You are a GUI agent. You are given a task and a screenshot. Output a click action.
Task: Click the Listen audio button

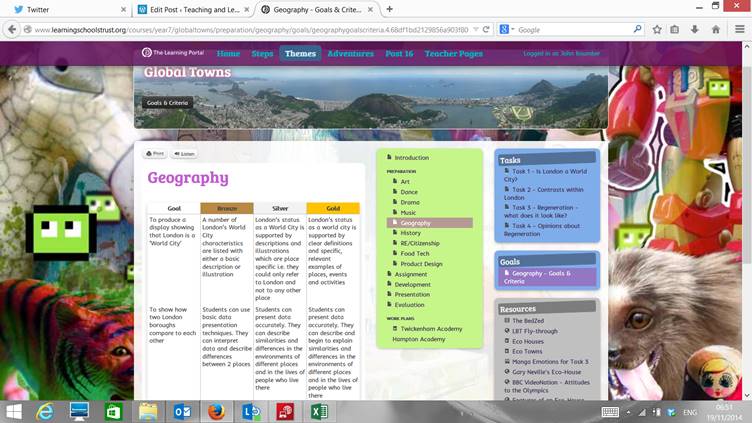pos(184,154)
